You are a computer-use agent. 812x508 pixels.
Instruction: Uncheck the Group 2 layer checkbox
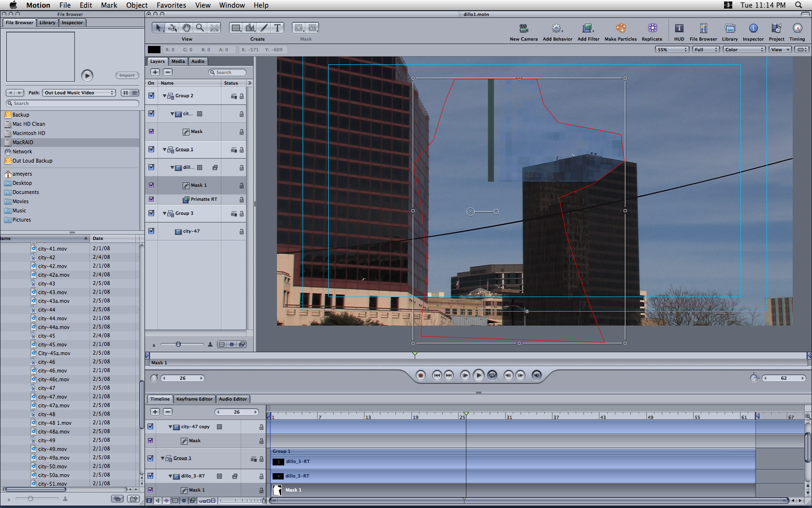click(151, 96)
